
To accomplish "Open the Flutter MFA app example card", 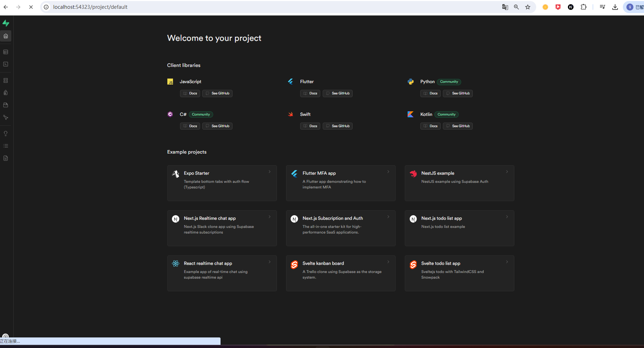I will [x=341, y=183].
